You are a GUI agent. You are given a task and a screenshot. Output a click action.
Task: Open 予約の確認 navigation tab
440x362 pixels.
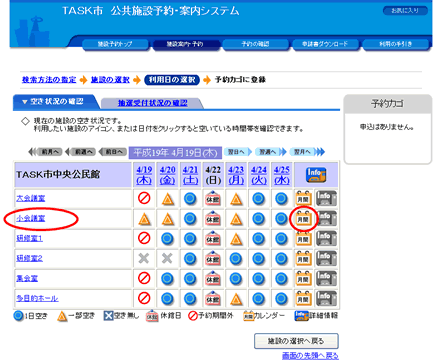[x=255, y=44]
